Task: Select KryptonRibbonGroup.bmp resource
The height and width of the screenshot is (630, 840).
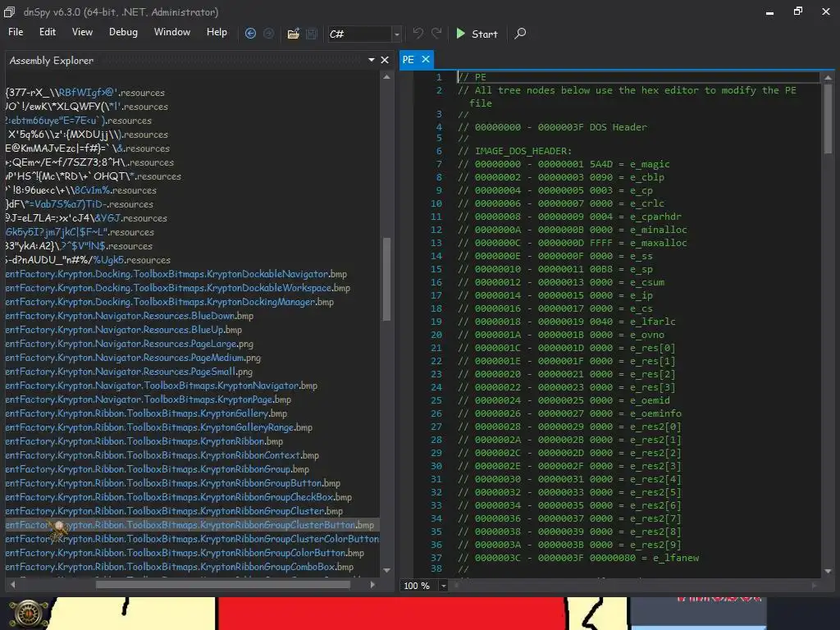Action: click(157, 469)
